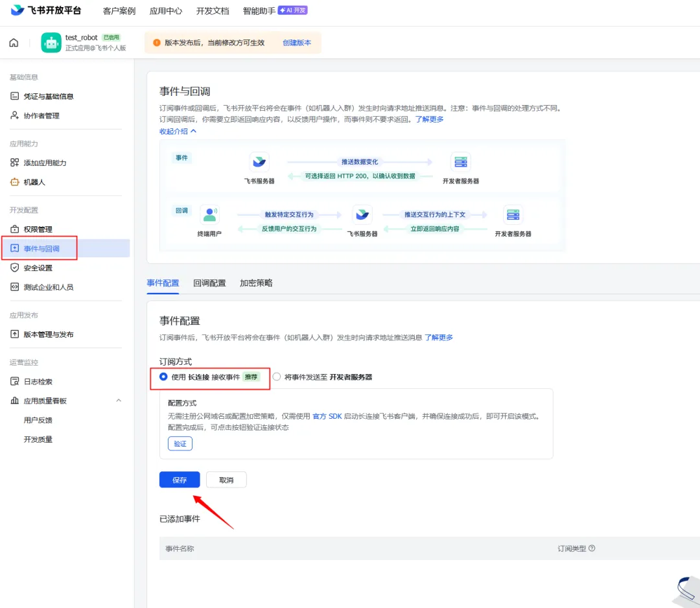700x608 pixels.
Task: Open the 官方 SDK link
Action: coord(327,416)
